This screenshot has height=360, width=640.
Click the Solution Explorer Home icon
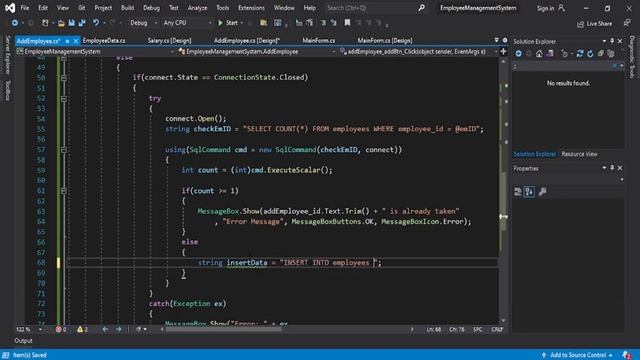point(539,54)
